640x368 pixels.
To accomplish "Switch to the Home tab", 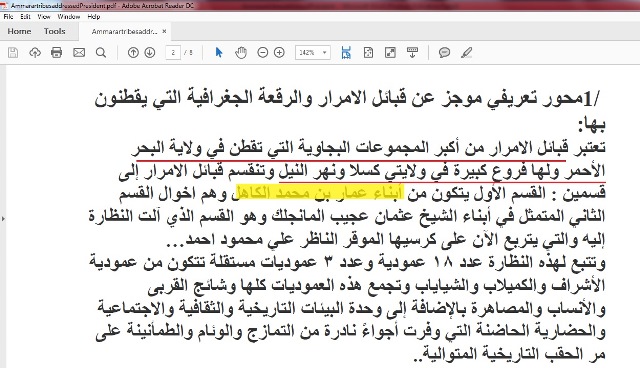I will click(x=19, y=31).
